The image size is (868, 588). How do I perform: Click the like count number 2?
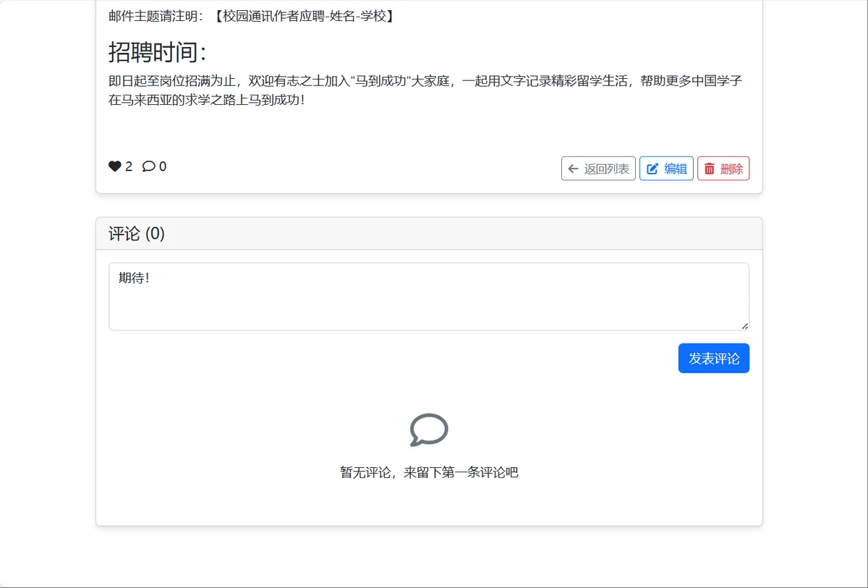point(129,166)
